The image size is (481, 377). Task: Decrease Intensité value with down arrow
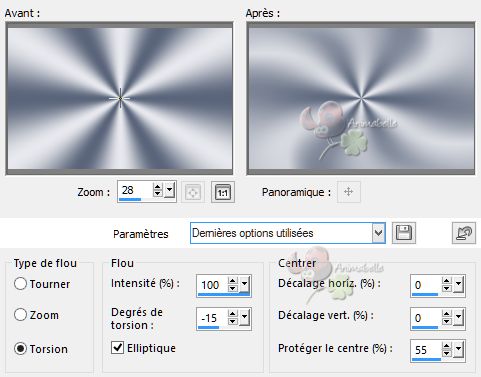[233, 289]
